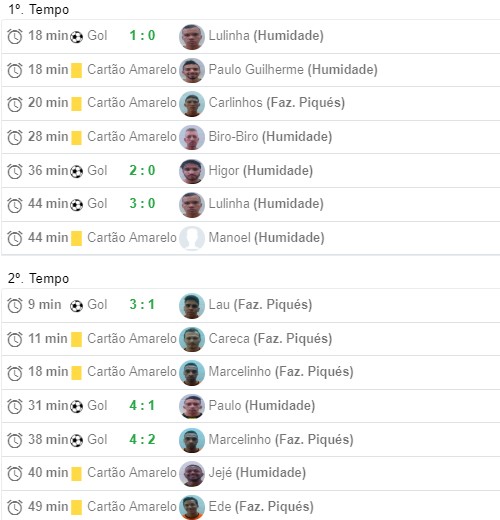The height and width of the screenshot is (520, 500).
Task: Open Higor's player photo
Action: (x=192, y=171)
